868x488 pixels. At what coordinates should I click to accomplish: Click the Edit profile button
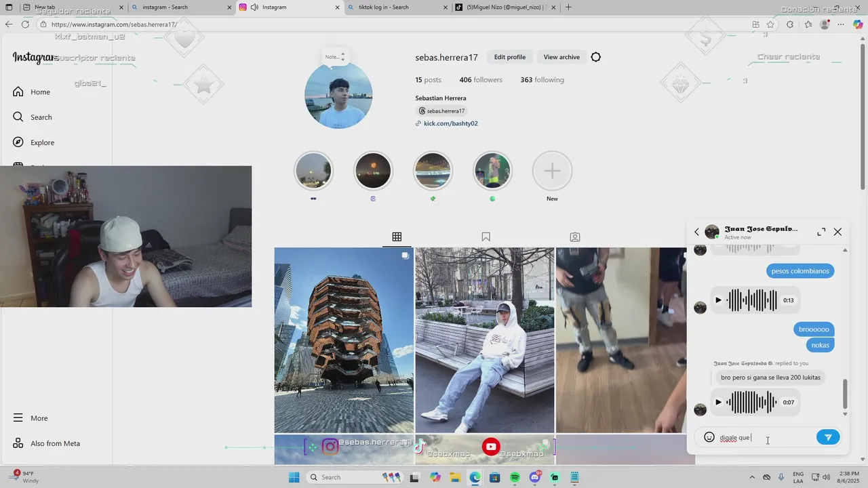tap(510, 57)
